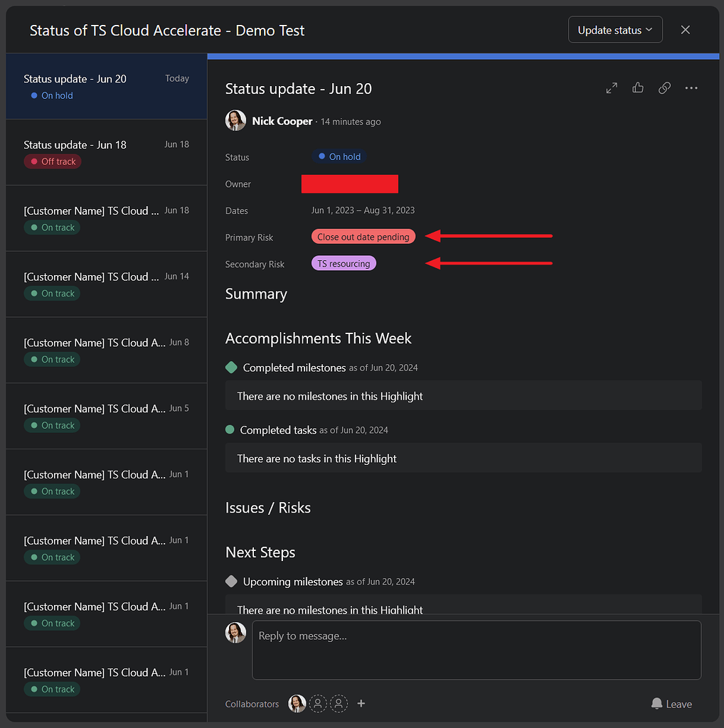This screenshot has width=724, height=728.
Task: Open Nick Cooper's profile avatar
Action: [235, 120]
